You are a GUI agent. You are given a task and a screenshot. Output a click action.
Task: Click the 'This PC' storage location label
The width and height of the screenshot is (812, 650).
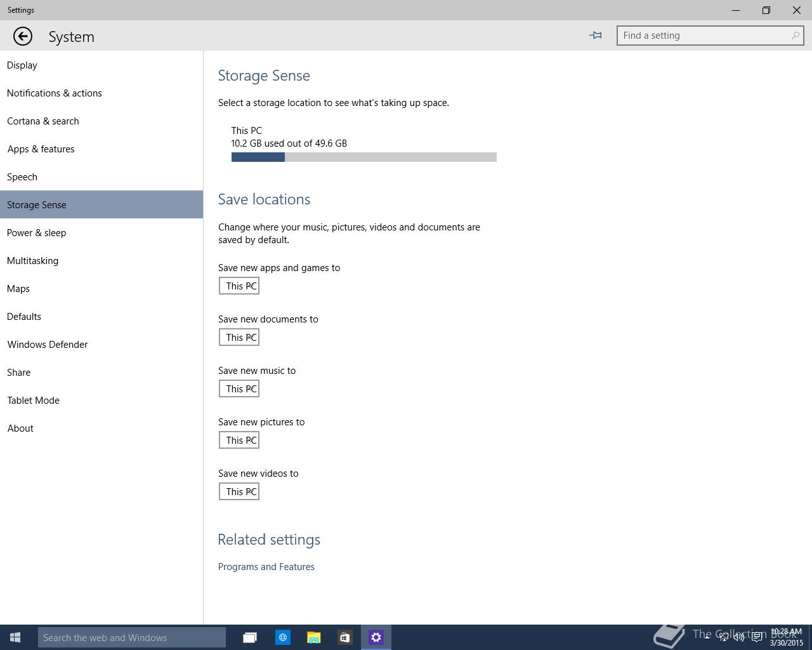click(x=247, y=131)
